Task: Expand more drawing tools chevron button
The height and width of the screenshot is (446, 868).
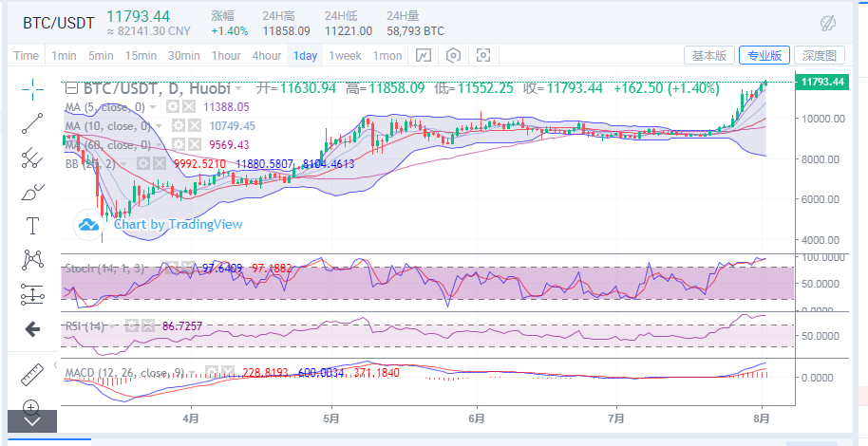Action: 32,421
